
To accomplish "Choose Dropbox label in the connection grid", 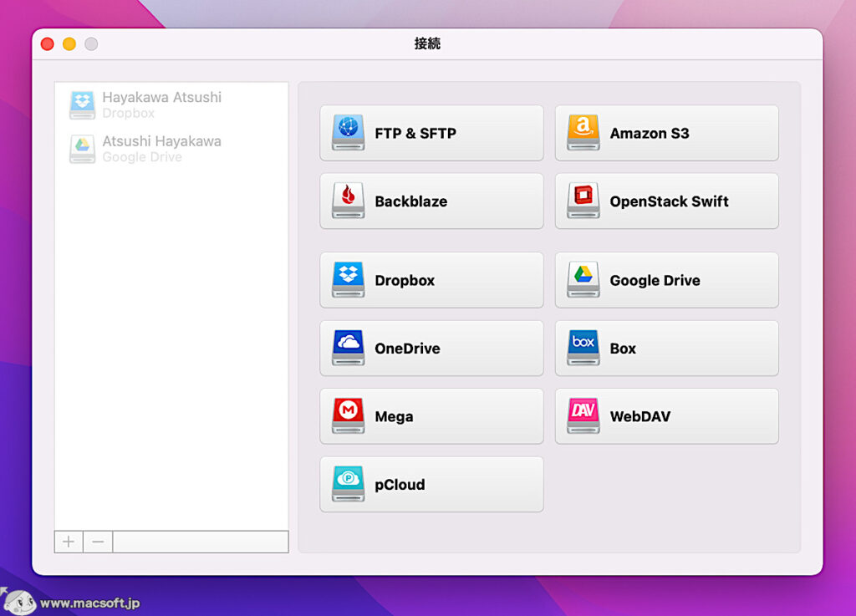I will [x=405, y=281].
